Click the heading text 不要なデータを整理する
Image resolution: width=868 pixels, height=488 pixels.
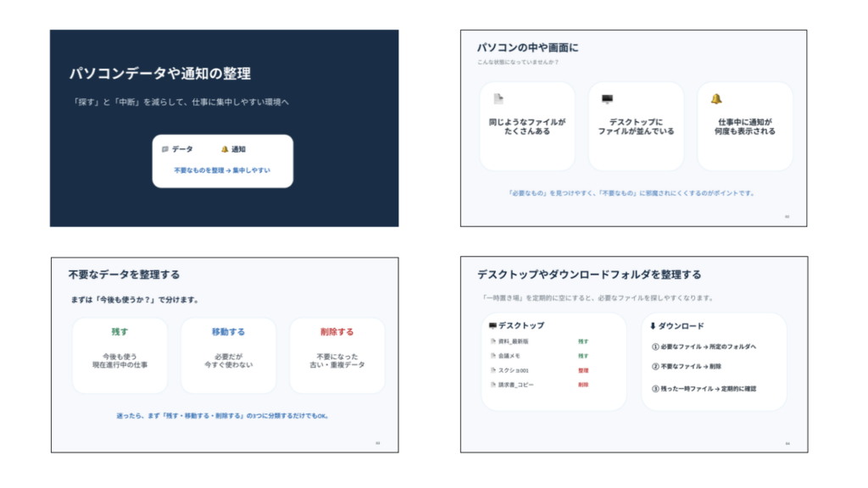124,274
